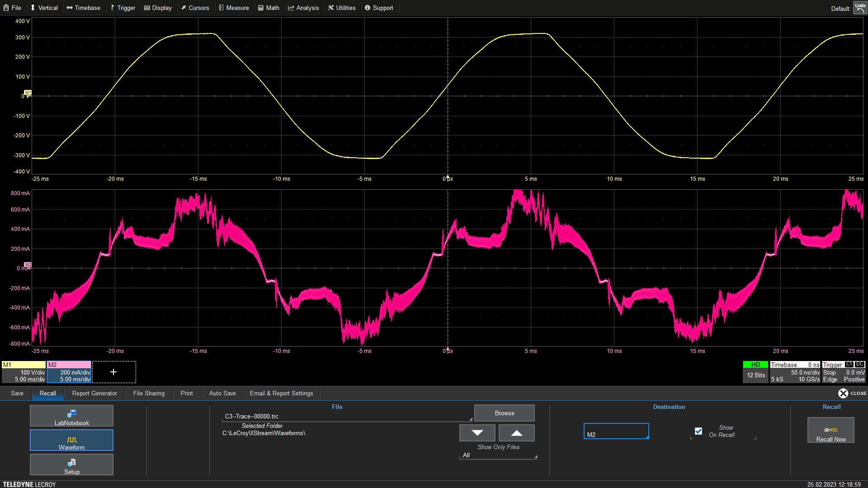
Task: Open the Trigger descriptor box
Action: pyautogui.click(x=843, y=372)
